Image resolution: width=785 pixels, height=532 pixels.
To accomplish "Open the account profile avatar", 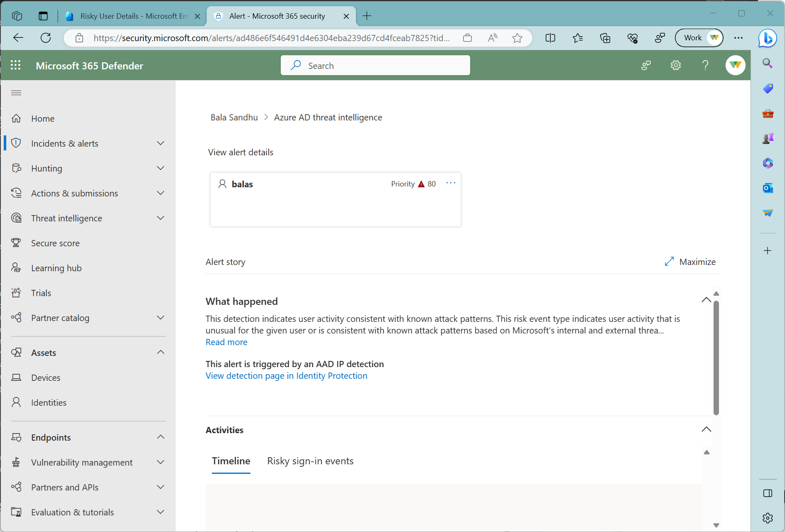I will [x=735, y=65].
